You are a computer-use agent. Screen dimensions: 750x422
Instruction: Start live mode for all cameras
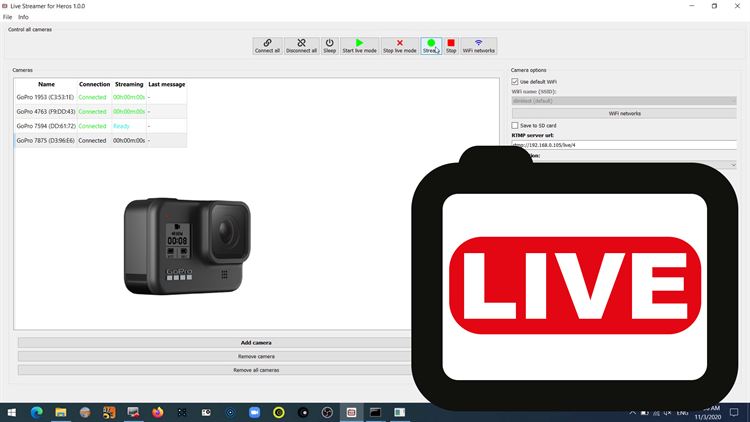359,46
